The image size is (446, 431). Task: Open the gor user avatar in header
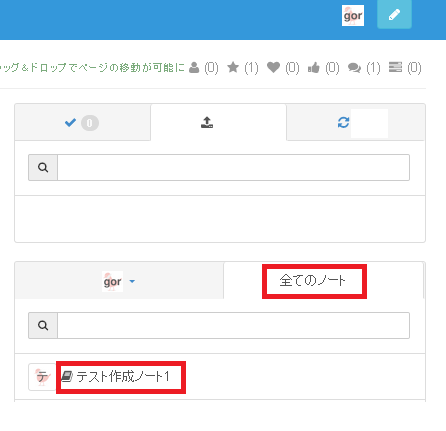tap(353, 15)
